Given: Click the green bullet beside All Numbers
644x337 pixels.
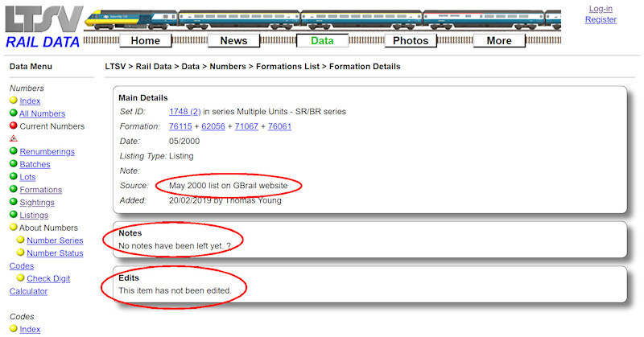Looking at the screenshot, I should click(x=14, y=113).
